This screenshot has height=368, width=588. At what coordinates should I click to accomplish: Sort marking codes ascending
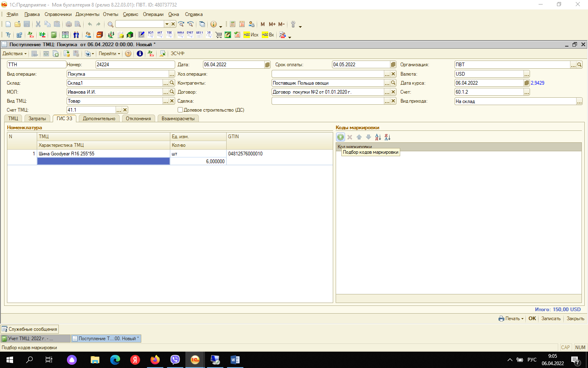(378, 137)
